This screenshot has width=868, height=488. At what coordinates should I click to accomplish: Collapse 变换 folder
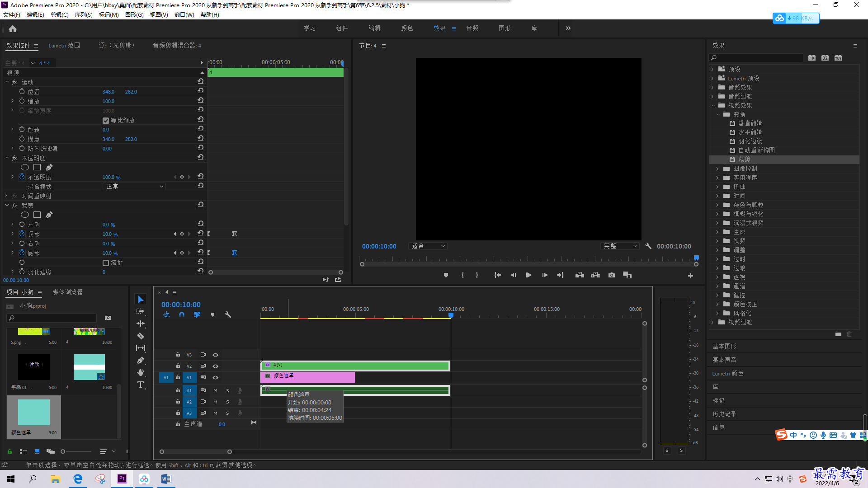718,114
